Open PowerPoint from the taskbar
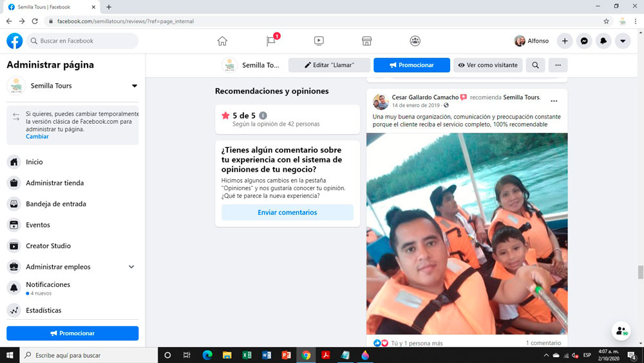The width and height of the screenshot is (644, 363). pyautogui.click(x=287, y=355)
